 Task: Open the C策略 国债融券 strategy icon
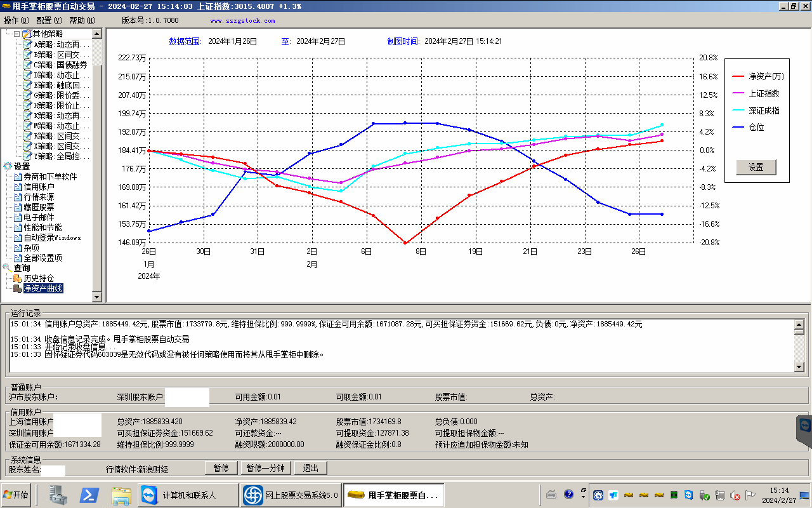pos(27,65)
